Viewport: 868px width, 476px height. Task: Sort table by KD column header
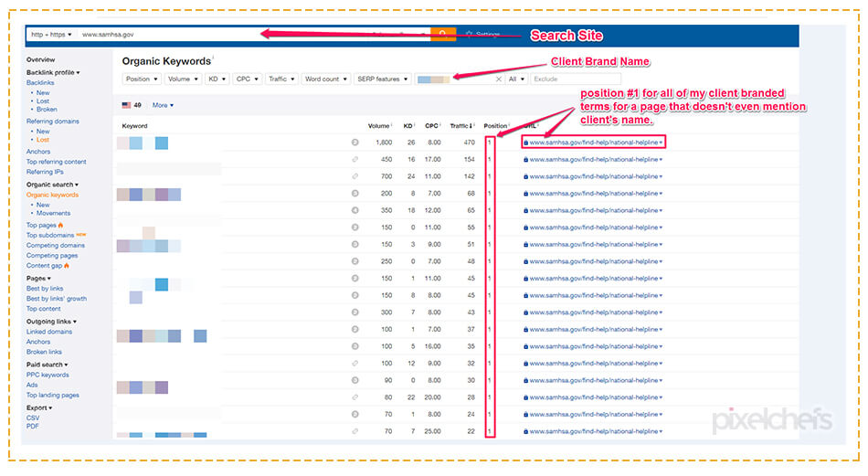[408, 126]
